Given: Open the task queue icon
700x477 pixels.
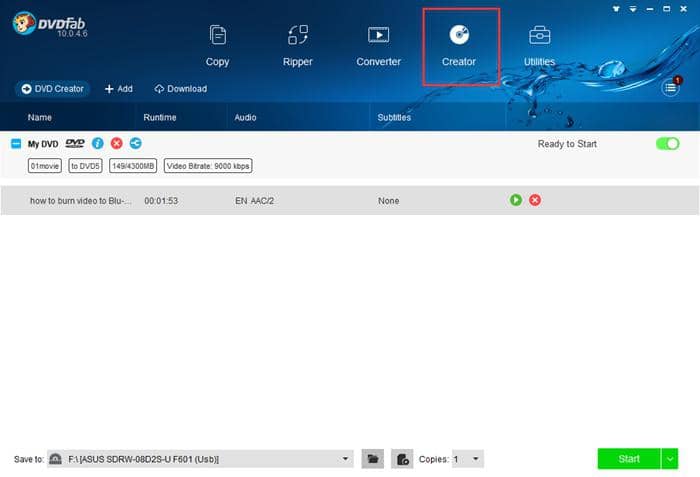Looking at the screenshot, I should coord(671,88).
